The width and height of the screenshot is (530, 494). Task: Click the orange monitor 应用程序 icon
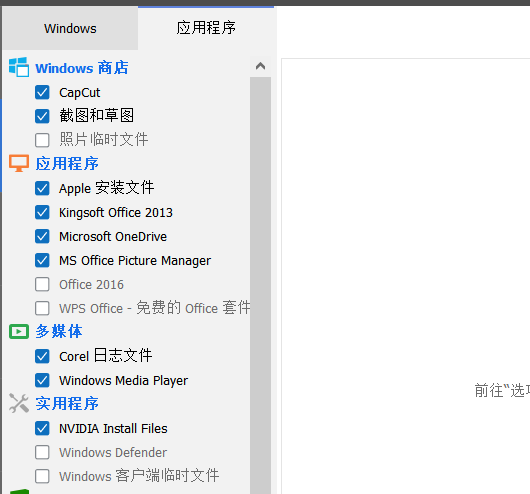coord(19,163)
